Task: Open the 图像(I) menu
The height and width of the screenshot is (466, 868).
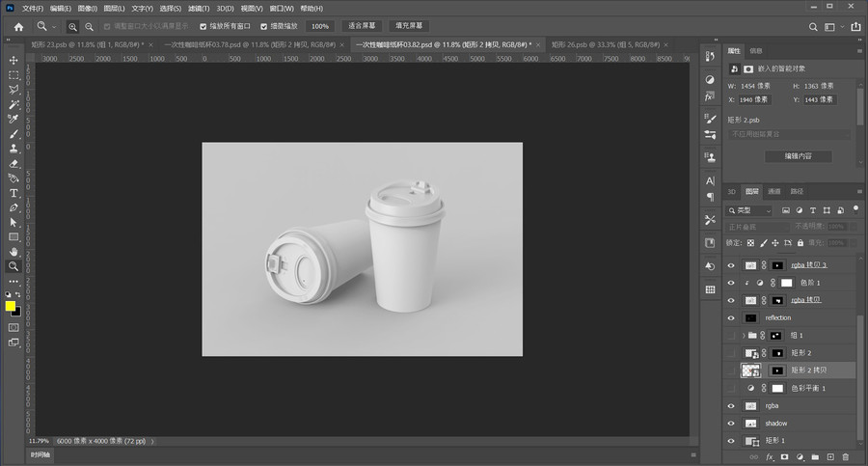Action: tap(88, 9)
